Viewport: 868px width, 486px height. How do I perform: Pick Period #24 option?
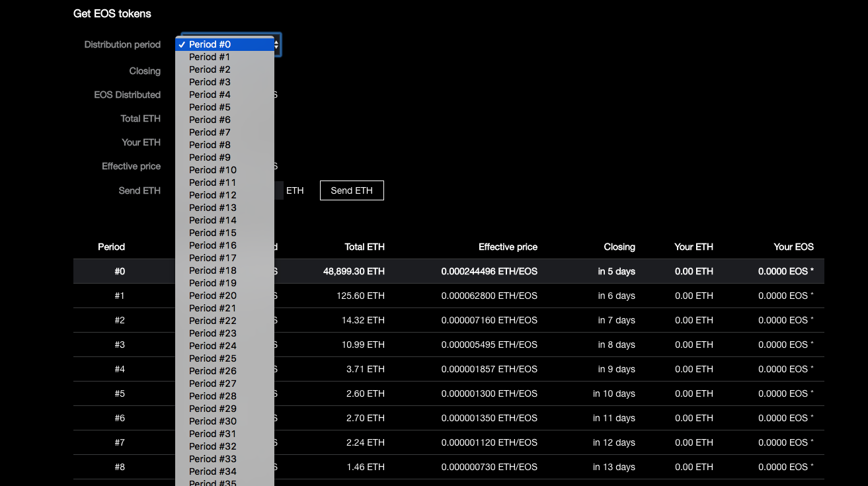[x=225, y=346]
